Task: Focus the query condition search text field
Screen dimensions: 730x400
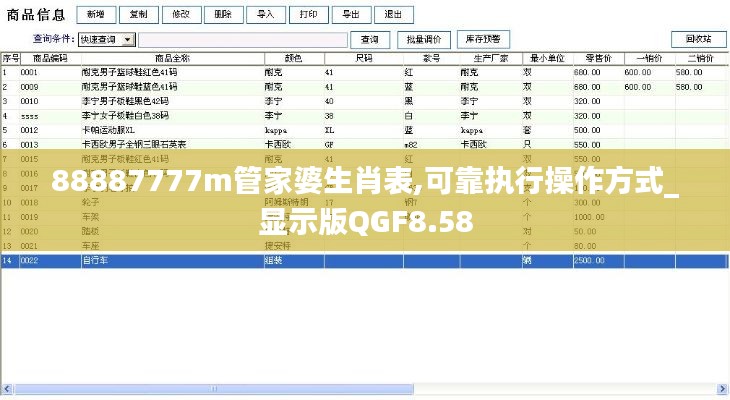Action: 242,40
